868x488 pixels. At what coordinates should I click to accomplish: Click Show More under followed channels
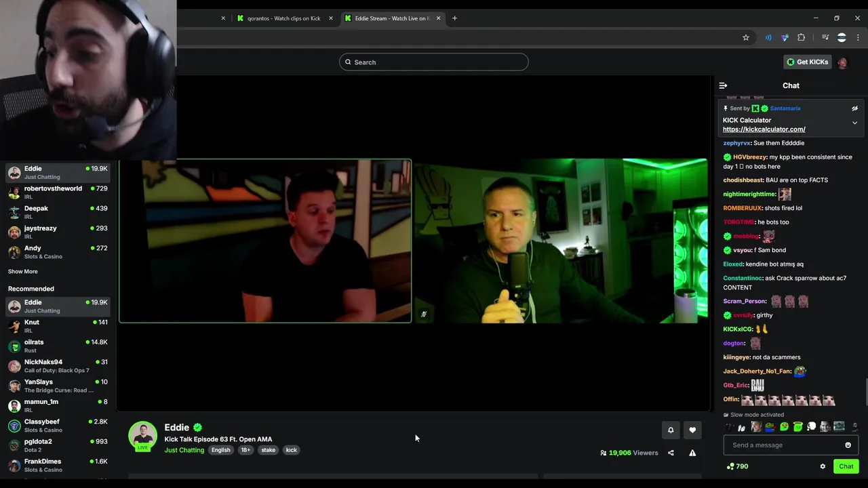click(x=22, y=272)
